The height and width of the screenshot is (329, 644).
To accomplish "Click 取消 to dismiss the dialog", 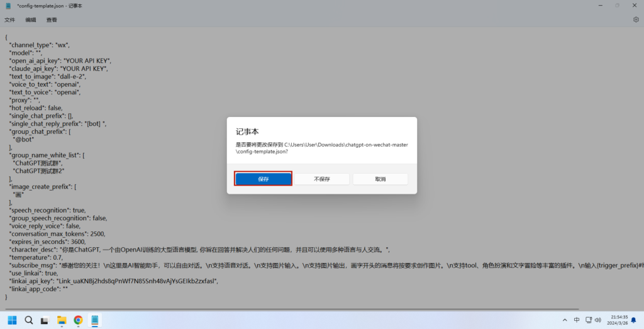I will coord(380,179).
